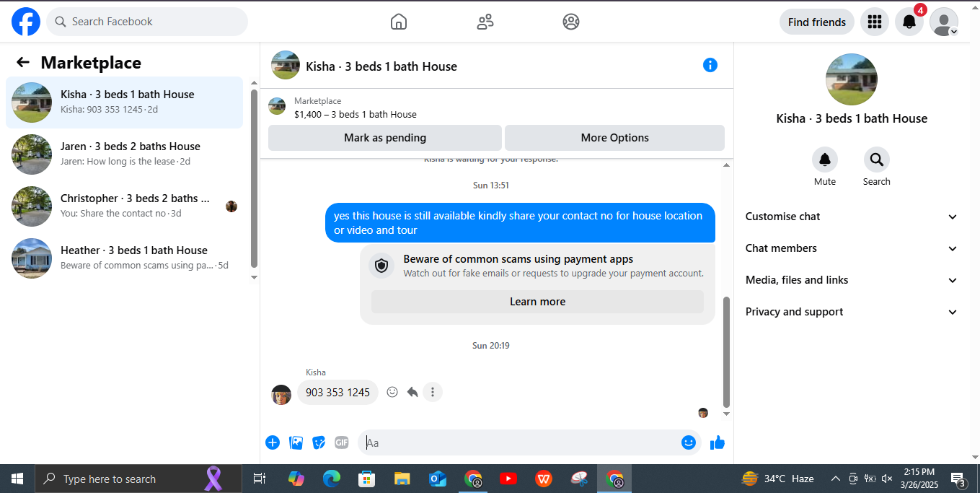Open Microsoft Store from taskbar
This screenshot has width=980, height=493.
point(367,479)
